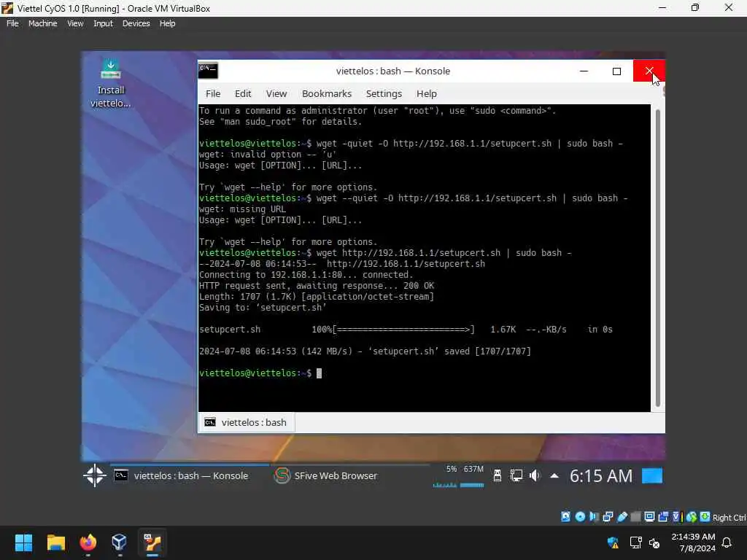Click the 'HTTP request sent' response line

317,286
